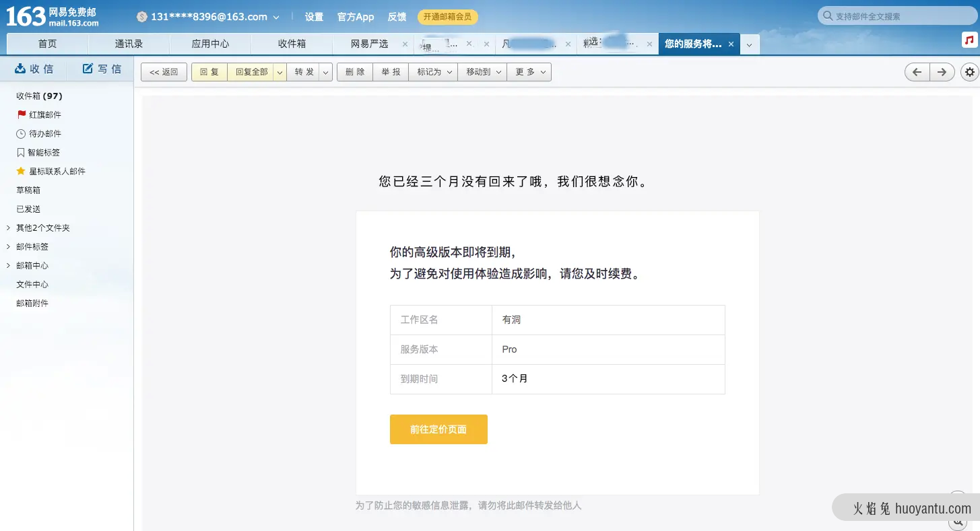
Task: Open the 标记为 dropdown
Action: (433, 72)
